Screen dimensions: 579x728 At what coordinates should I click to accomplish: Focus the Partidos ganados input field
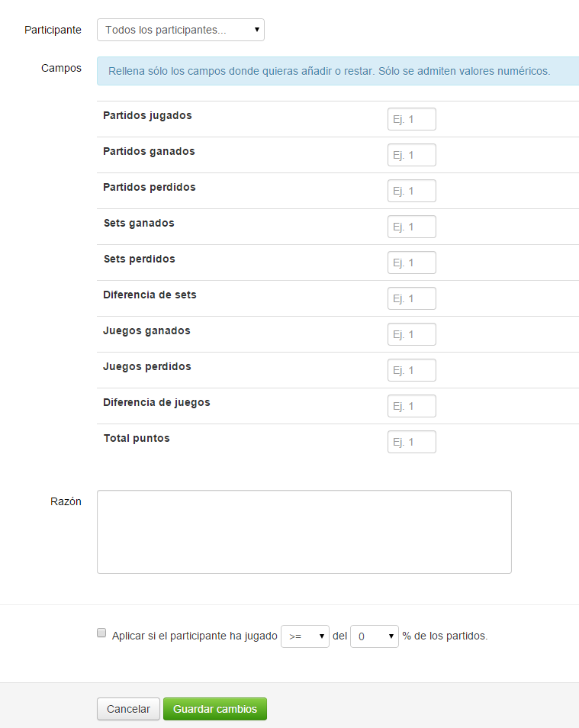tap(412, 155)
